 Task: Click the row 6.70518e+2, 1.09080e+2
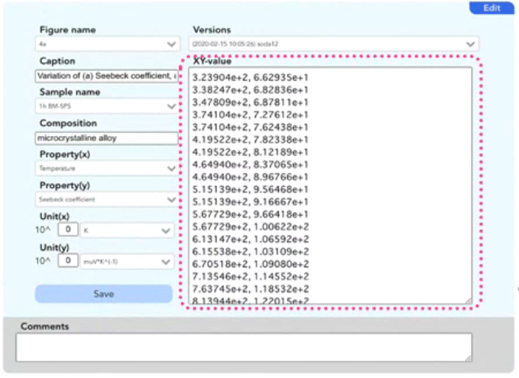click(251, 264)
